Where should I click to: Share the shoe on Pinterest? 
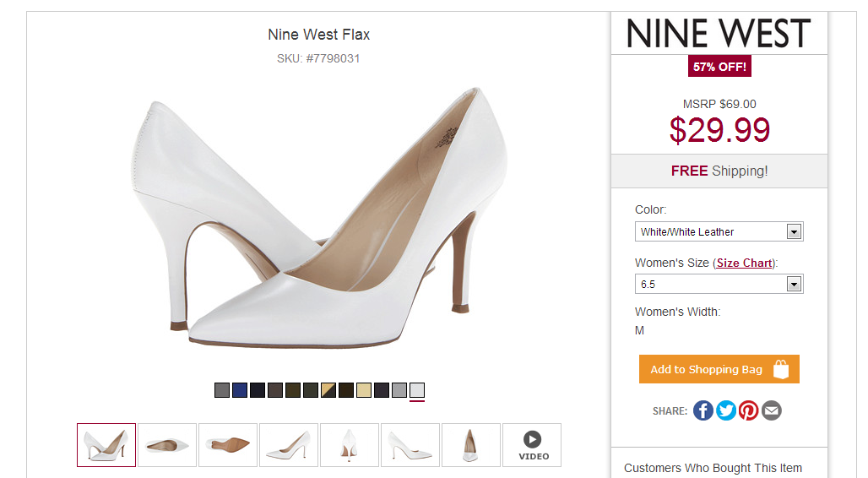748,410
